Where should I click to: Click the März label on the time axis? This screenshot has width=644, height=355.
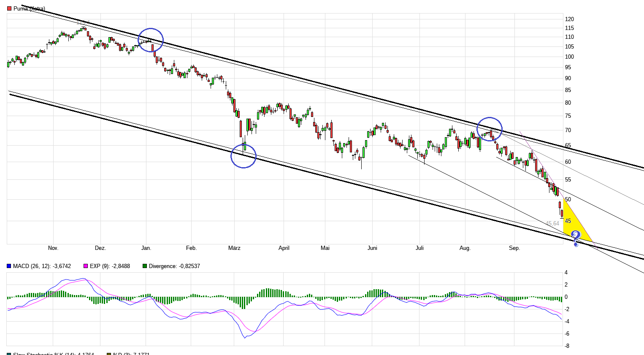234,248
